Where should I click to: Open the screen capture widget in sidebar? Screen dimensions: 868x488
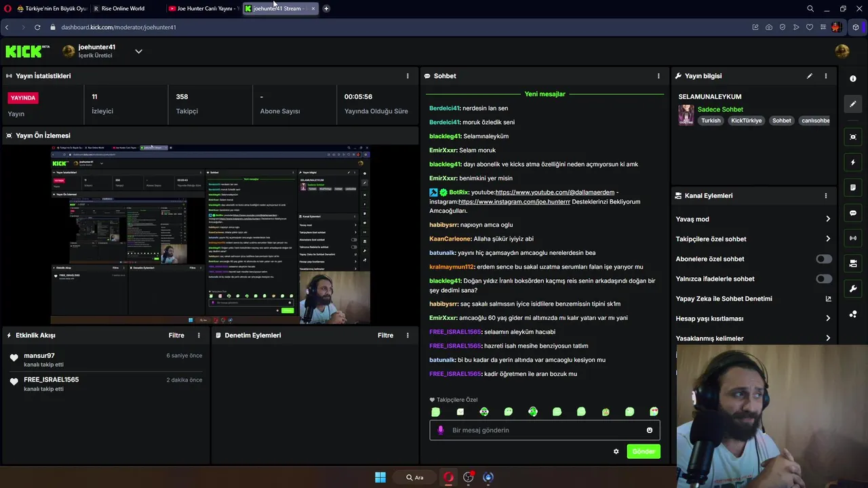coord(853,137)
